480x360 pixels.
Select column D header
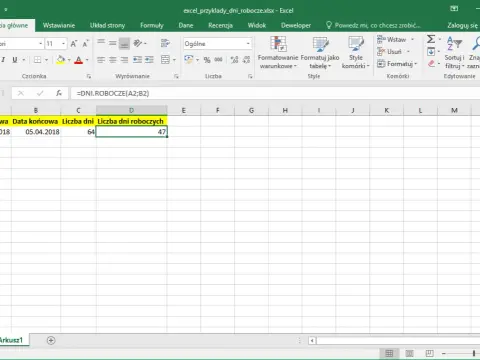click(131, 110)
